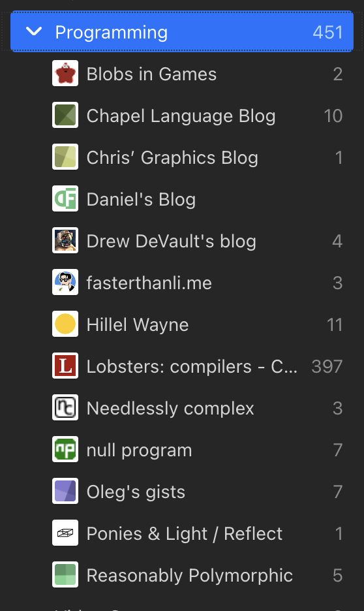Select the Hillel Wayne feed name

click(138, 324)
